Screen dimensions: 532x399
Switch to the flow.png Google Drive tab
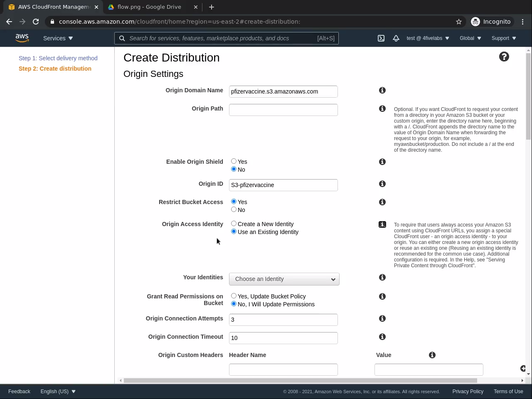[x=149, y=7]
